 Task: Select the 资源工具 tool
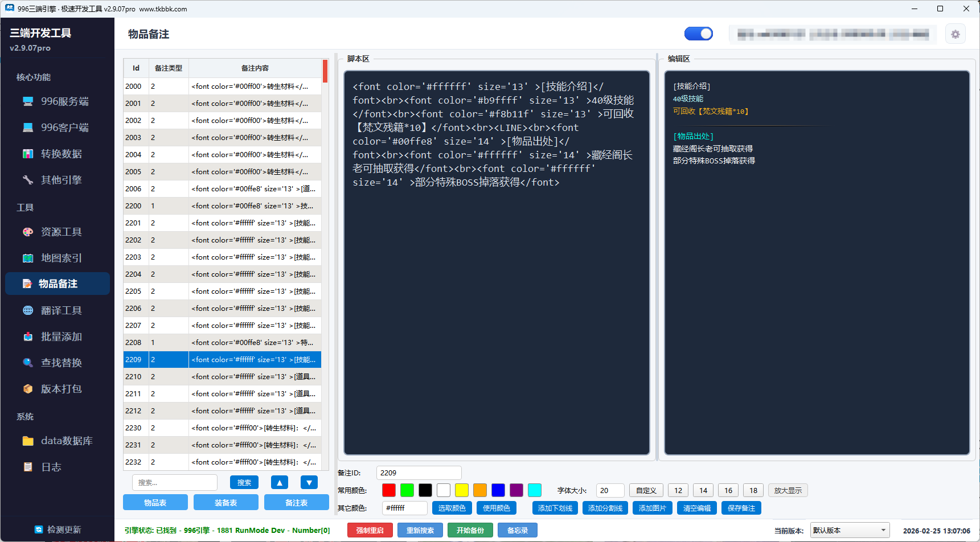pyautogui.click(x=59, y=232)
